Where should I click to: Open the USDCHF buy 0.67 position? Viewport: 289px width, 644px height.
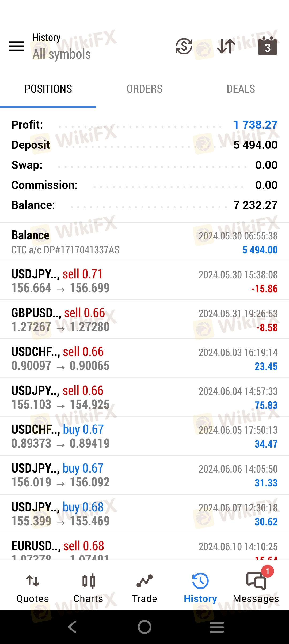144,436
